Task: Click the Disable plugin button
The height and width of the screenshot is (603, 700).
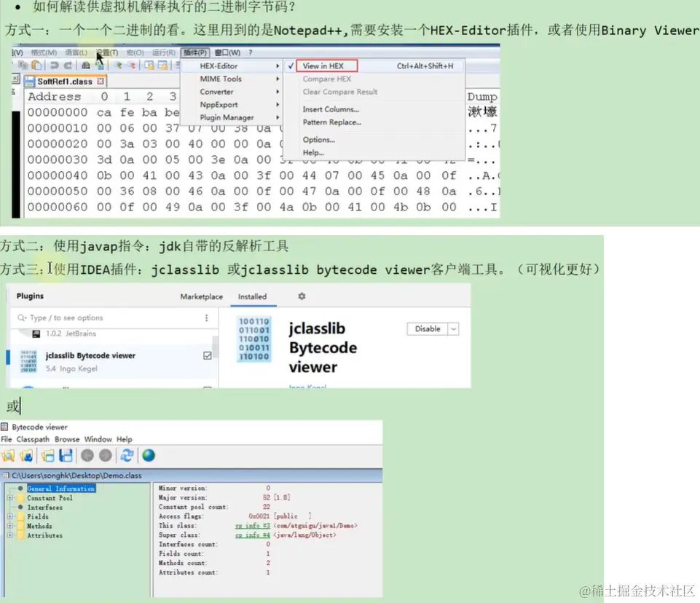Action: 428,329
